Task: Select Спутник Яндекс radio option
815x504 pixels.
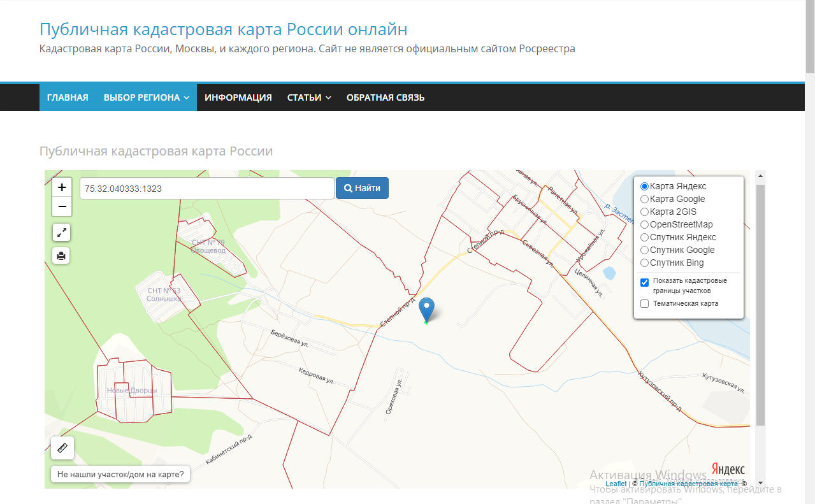Action: pos(644,238)
